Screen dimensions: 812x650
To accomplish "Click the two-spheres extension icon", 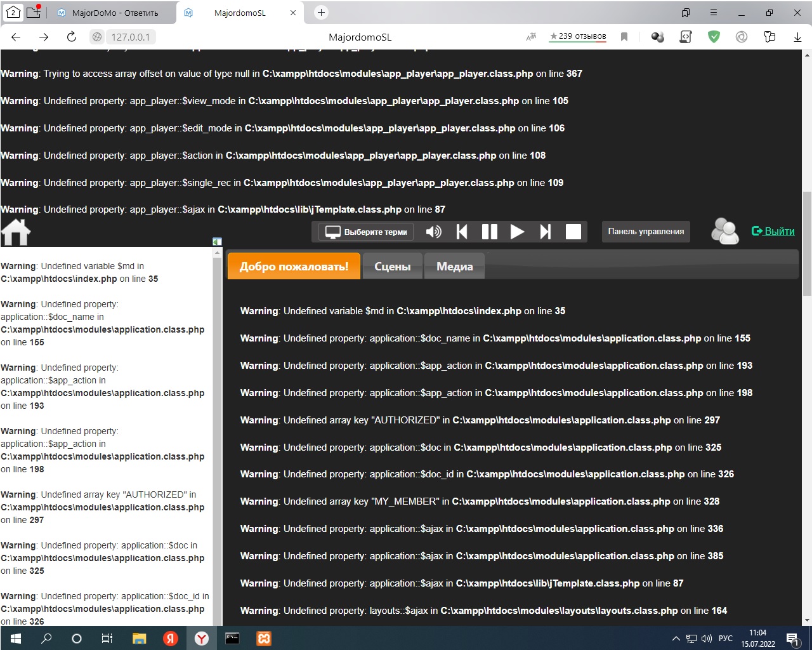I will tap(658, 37).
